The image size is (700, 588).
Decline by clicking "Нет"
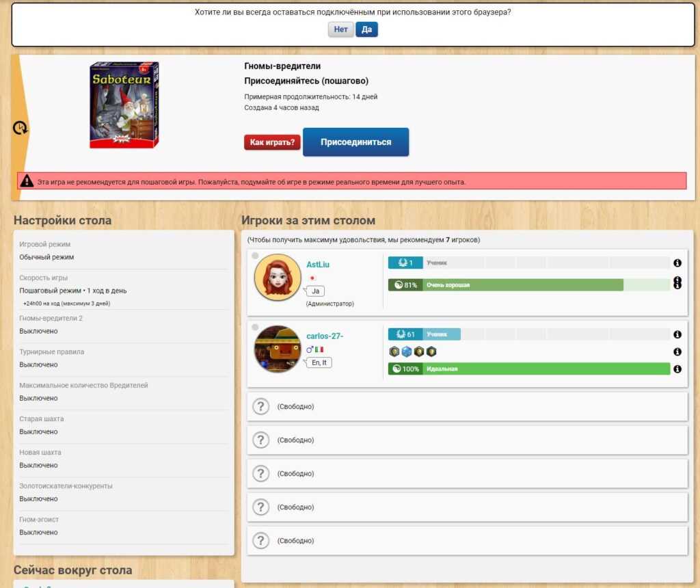pyautogui.click(x=340, y=29)
